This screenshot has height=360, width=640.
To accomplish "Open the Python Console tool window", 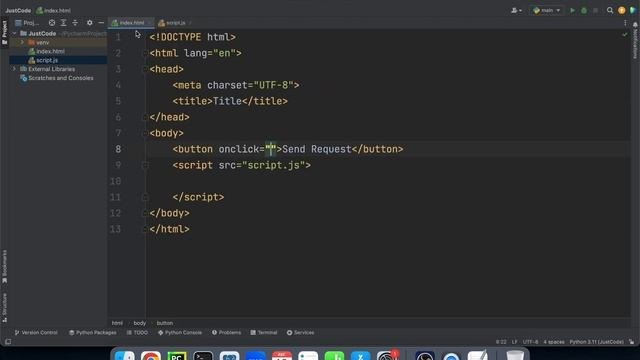I will (180, 333).
